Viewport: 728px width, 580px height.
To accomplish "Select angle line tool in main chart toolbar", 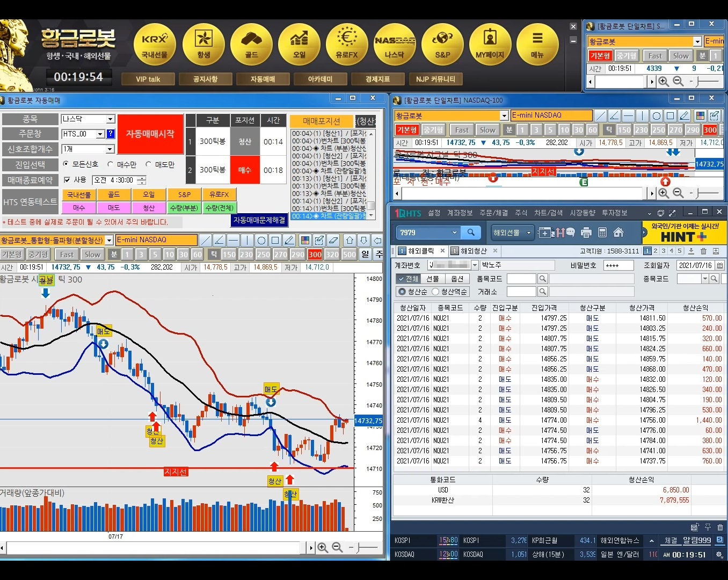I will (219, 240).
